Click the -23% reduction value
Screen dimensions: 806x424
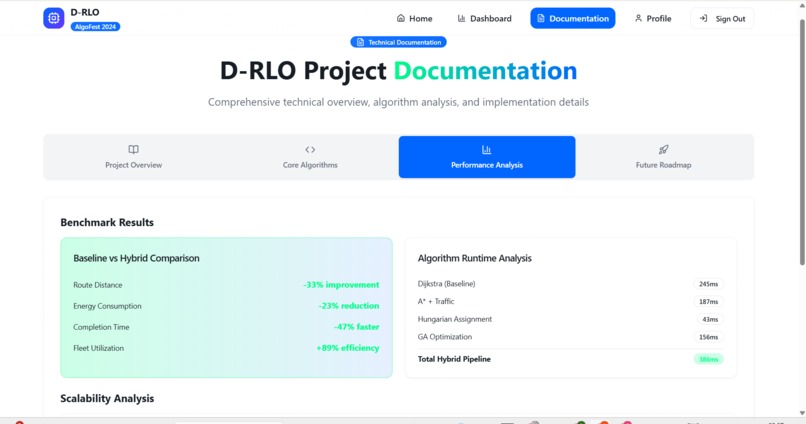pyautogui.click(x=349, y=306)
